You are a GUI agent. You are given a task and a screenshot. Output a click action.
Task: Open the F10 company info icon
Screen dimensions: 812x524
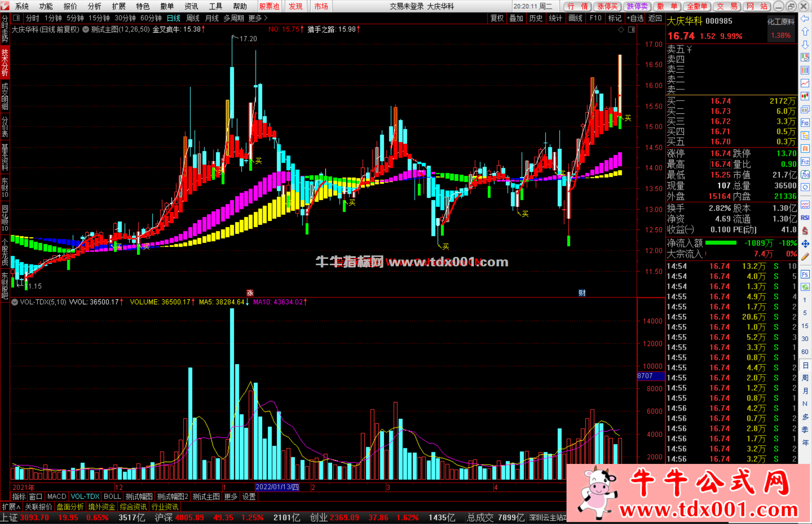click(805, 122)
